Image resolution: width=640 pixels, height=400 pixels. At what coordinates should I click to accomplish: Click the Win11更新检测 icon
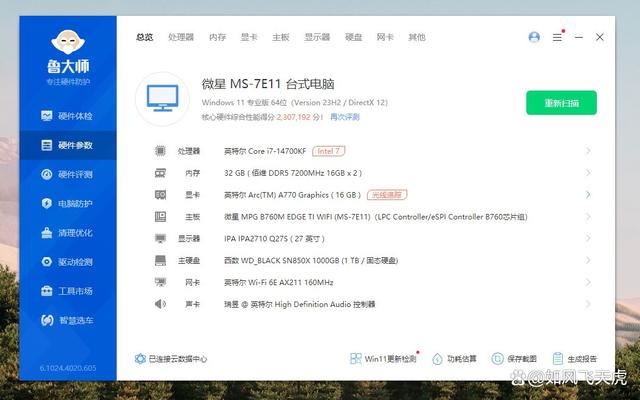[357, 359]
